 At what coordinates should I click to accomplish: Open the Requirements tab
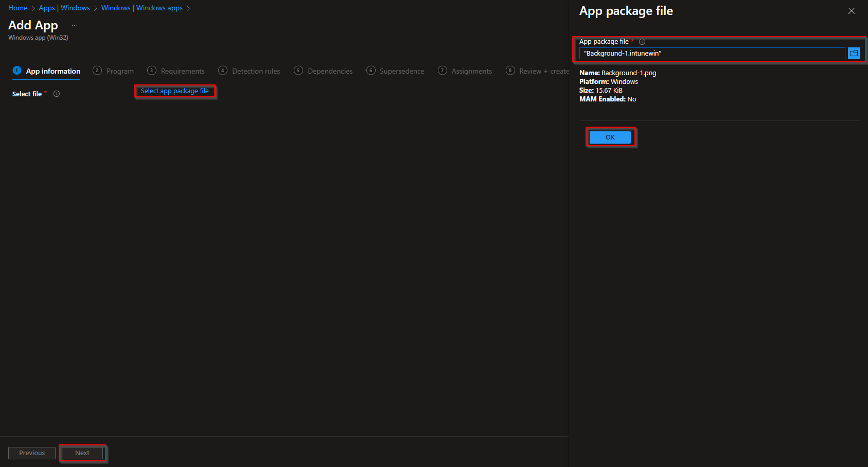coord(182,71)
